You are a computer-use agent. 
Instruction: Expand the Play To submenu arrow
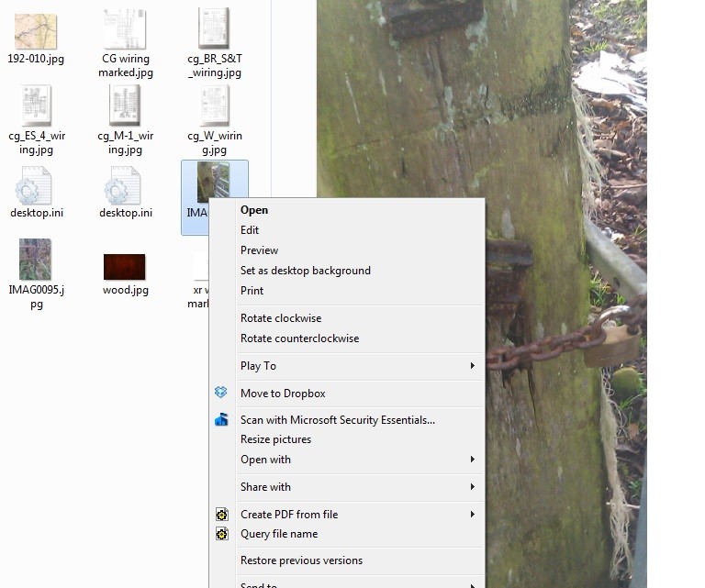472,366
